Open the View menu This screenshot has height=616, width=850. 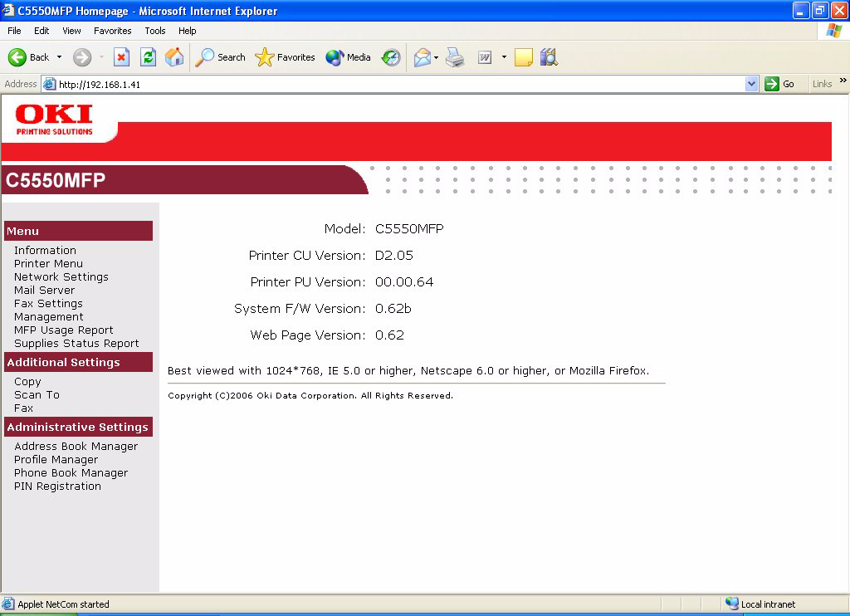click(71, 31)
